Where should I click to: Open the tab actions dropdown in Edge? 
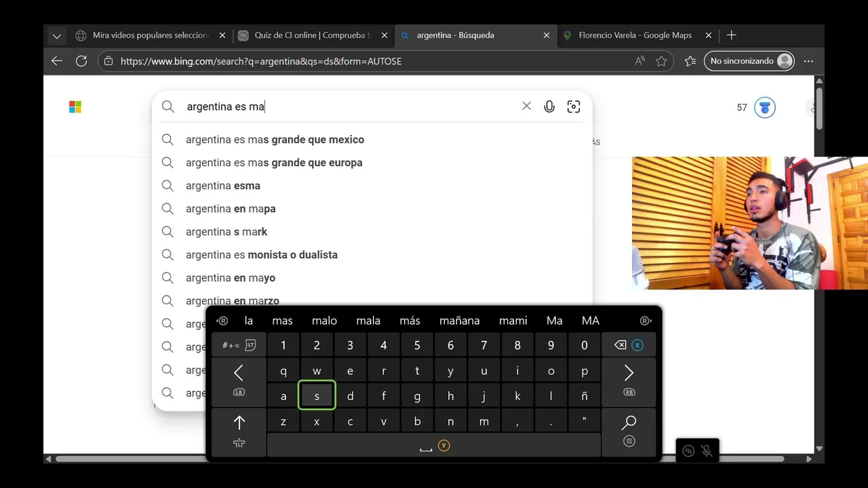tap(57, 35)
